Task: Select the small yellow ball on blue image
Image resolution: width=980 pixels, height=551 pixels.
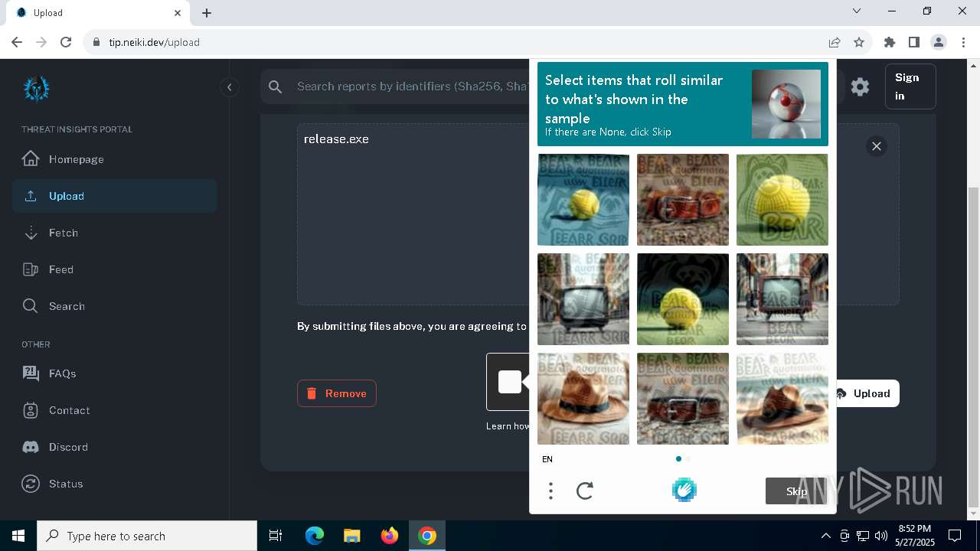Action: (x=583, y=200)
